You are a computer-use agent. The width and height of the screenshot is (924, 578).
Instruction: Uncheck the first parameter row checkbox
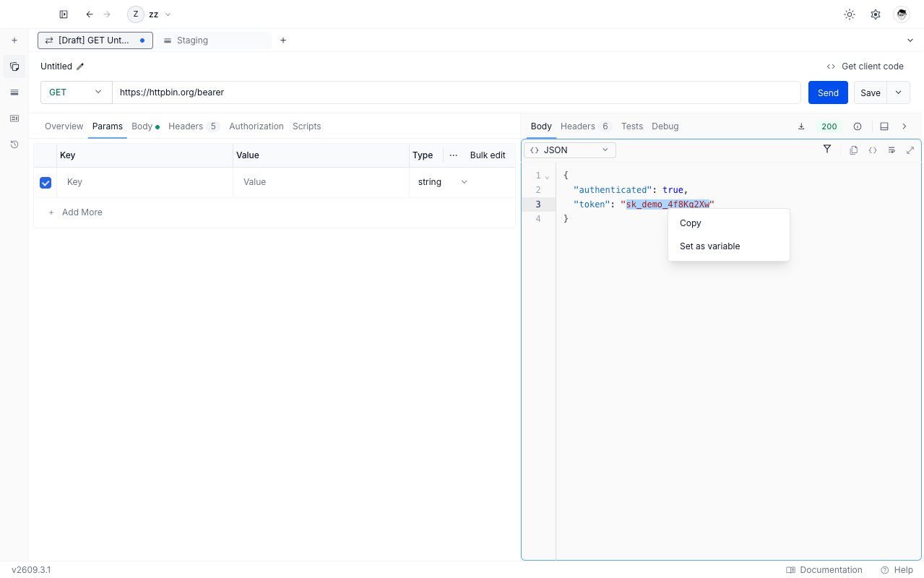46,183
